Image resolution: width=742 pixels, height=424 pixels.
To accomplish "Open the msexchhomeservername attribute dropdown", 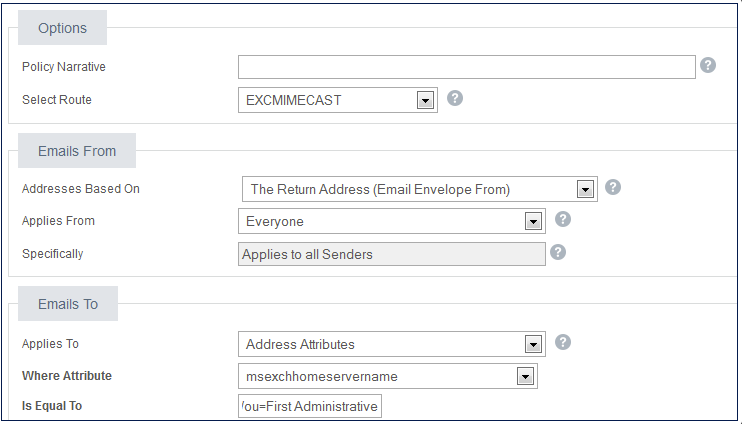I will click(x=524, y=376).
